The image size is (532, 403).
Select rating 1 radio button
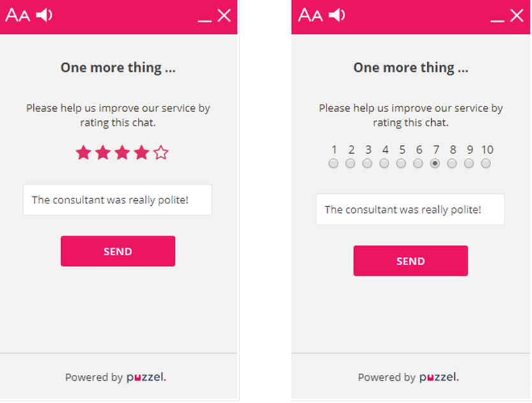pyautogui.click(x=334, y=164)
